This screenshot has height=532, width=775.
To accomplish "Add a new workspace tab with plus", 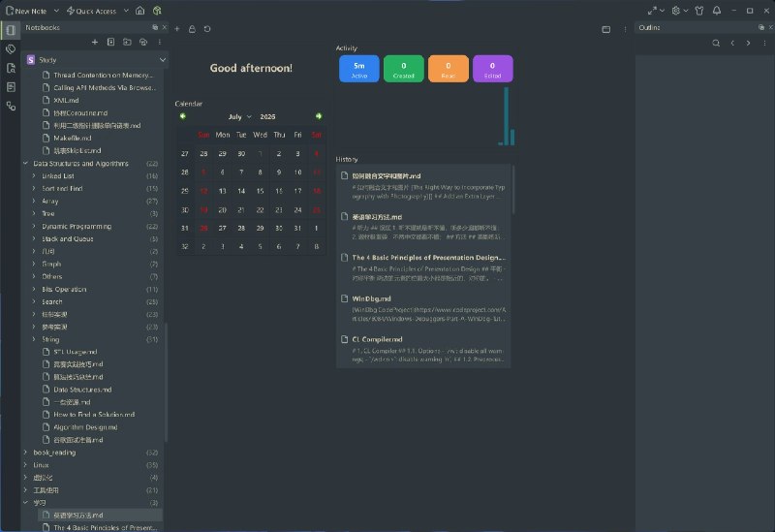I will point(177,29).
